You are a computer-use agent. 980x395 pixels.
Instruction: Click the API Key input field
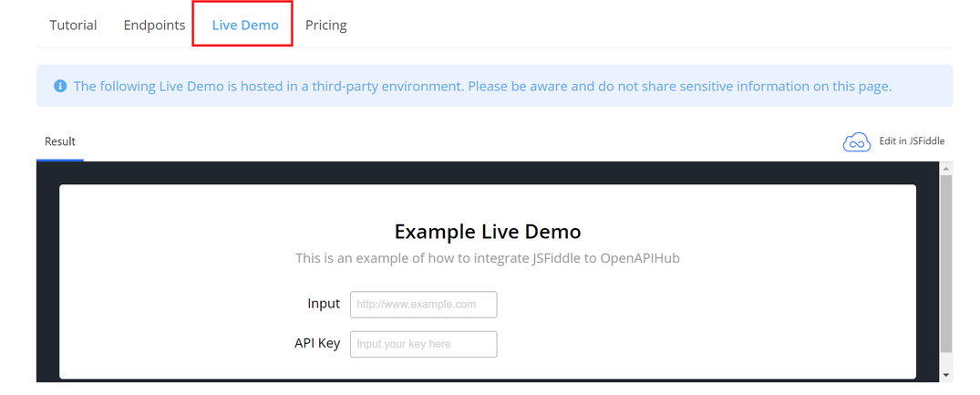(423, 344)
